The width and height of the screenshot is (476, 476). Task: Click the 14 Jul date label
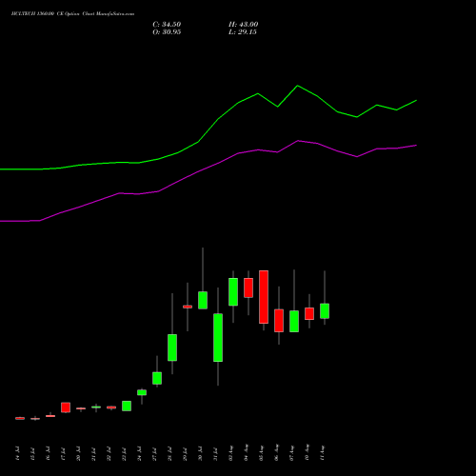click(17, 453)
